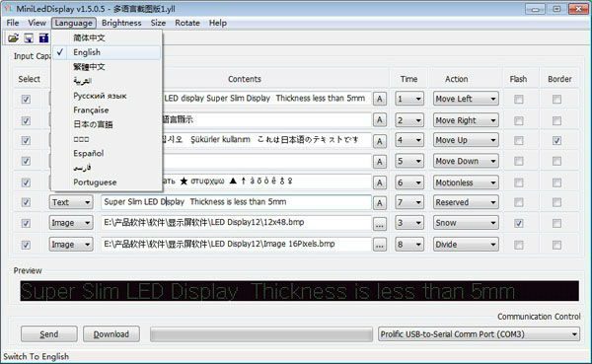Screen dimensions: 592x364
Task: Uncheck Select box in the Move Right row
Action: 26,120
